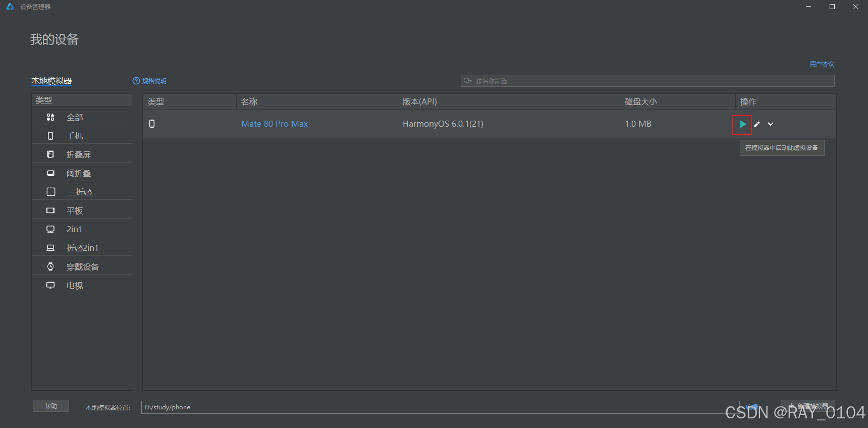Click the HarmonyOS 6.0.1(21) version cell
868x428 pixels.
click(443, 124)
